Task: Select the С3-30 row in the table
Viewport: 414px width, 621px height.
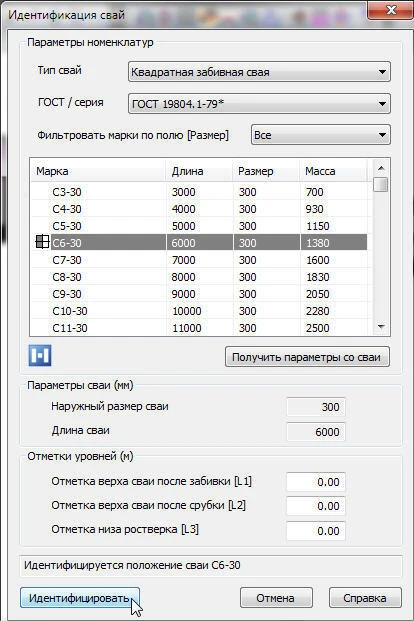Action: coord(199,192)
